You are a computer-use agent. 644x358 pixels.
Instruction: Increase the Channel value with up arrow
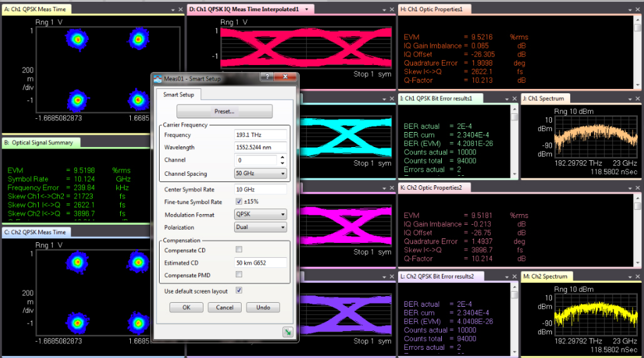tap(282, 157)
